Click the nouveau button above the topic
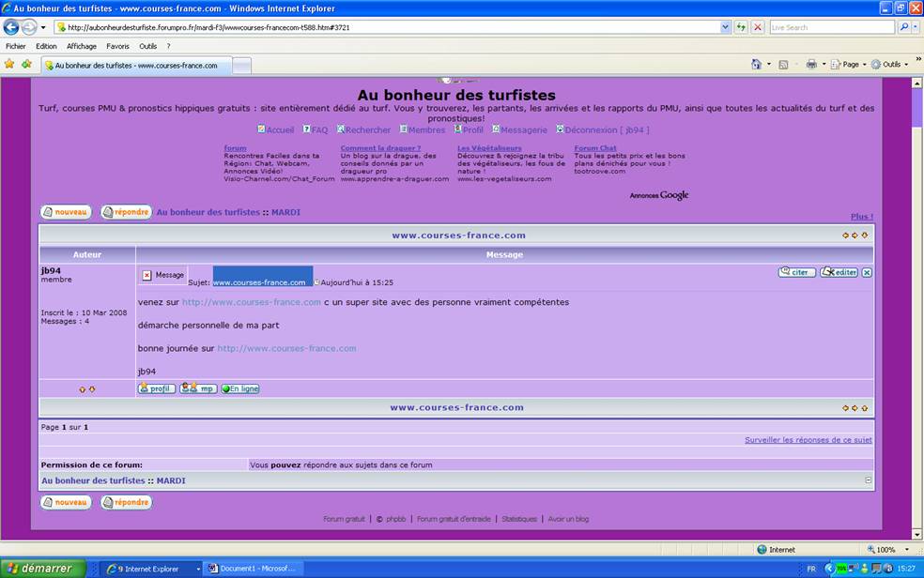 coord(66,212)
